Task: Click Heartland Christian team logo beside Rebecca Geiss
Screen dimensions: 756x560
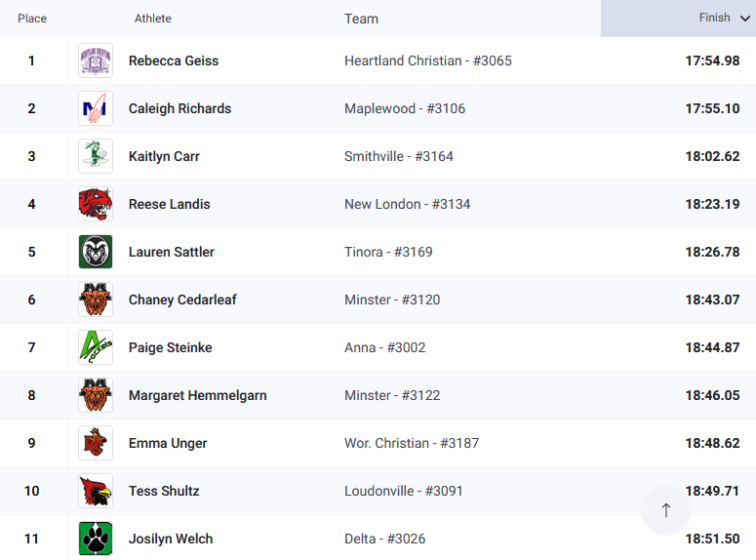Action: [96, 60]
